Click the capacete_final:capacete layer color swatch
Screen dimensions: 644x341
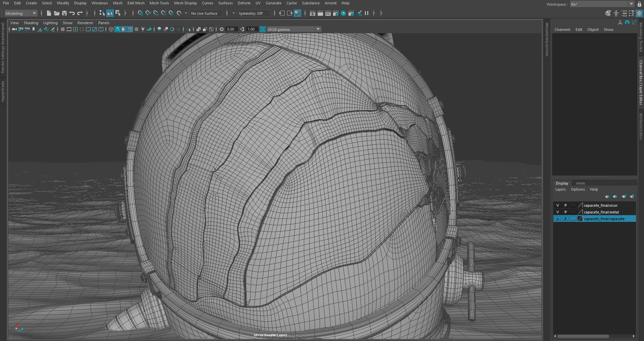click(580, 219)
